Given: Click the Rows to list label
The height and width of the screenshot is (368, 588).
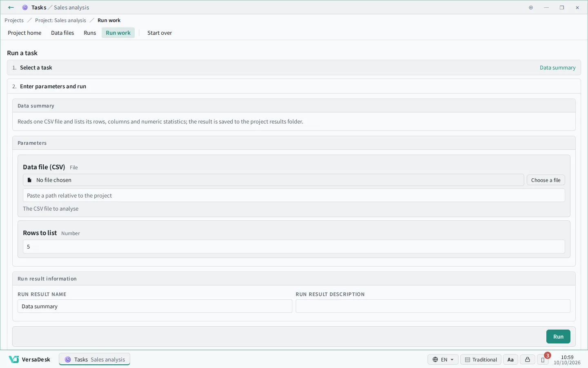Looking at the screenshot, I should tap(40, 233).
